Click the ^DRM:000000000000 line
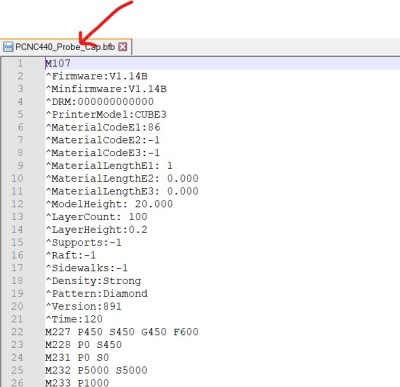Viewport: 400px width, 387px height. pyautogui.click(x=99, y=102)
